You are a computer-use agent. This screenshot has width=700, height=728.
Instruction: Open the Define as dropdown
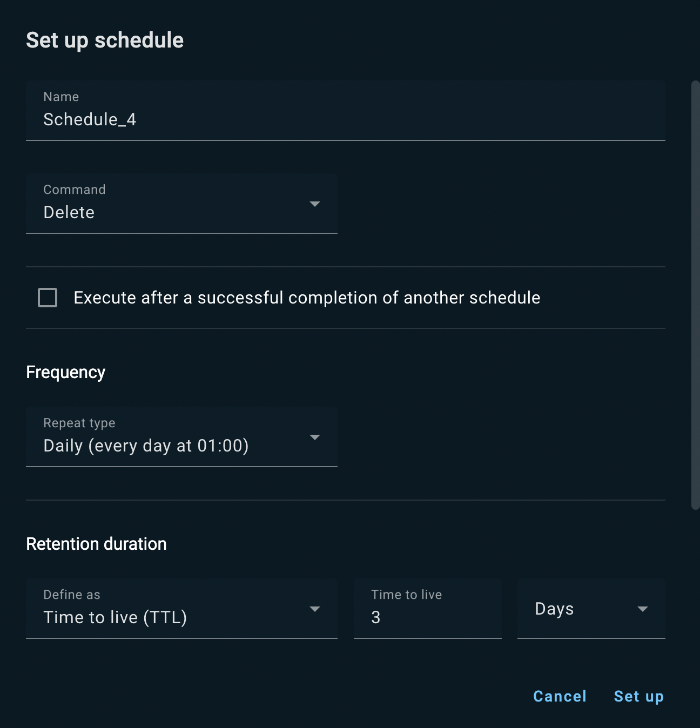tap(181, 609)
